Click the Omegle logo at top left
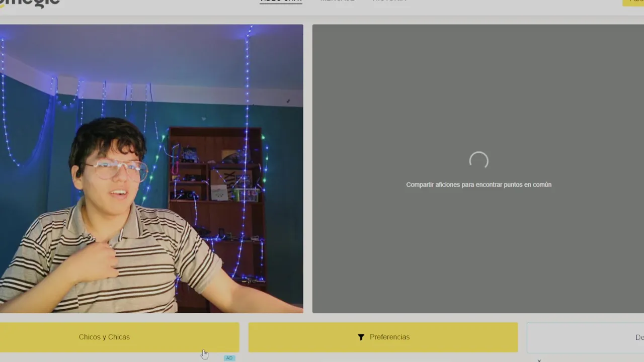The height and width of the screenshot is (362, 644). coord(29,3)
